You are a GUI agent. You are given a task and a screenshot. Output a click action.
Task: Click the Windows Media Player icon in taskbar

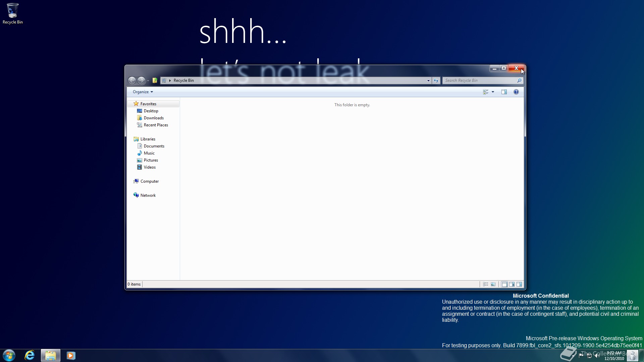pos(70,355)
